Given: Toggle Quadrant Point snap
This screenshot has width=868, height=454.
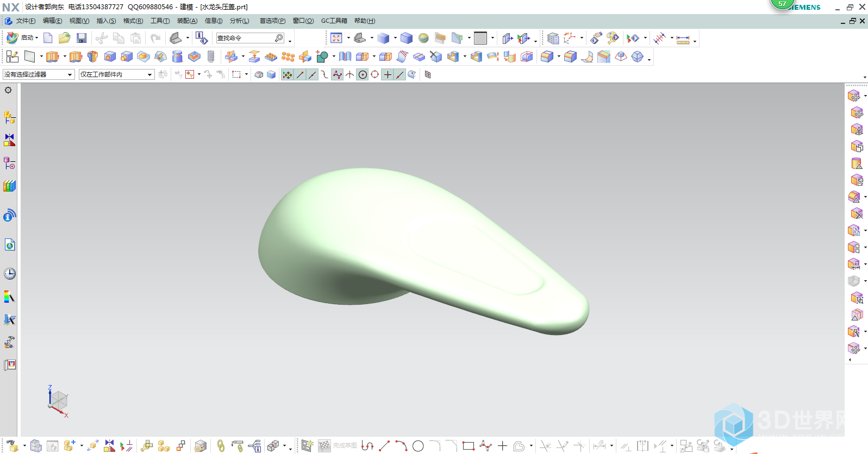Looking at the screenshot, I should click(x=375, y=74).
